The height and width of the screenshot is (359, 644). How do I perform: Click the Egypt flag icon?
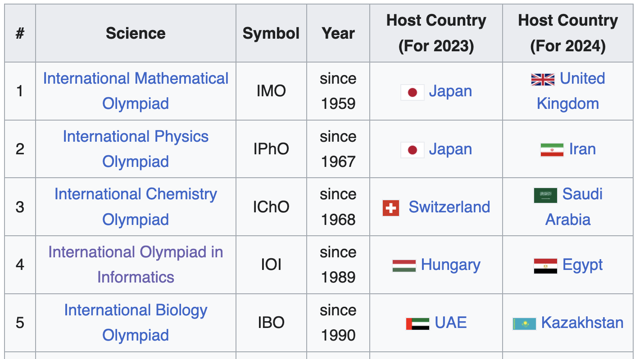545,265
